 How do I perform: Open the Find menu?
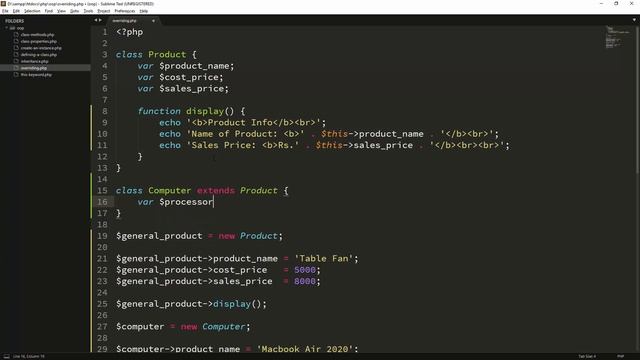[x=49, y=11]
